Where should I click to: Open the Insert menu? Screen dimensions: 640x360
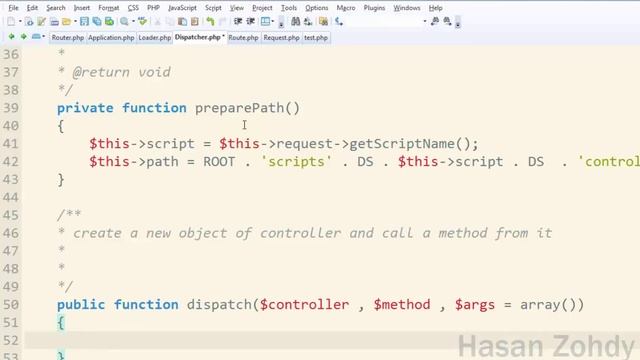click(x=82, y=8)
